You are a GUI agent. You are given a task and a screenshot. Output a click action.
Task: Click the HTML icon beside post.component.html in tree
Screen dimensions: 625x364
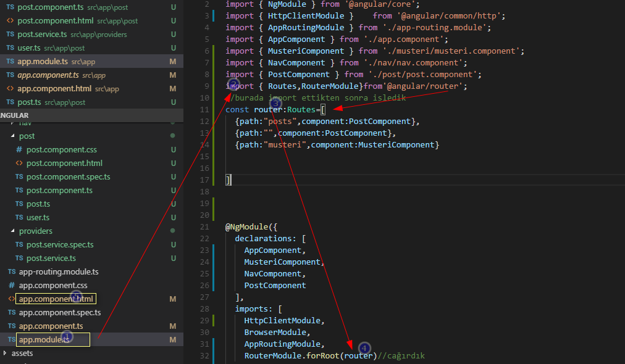(19, 163)
